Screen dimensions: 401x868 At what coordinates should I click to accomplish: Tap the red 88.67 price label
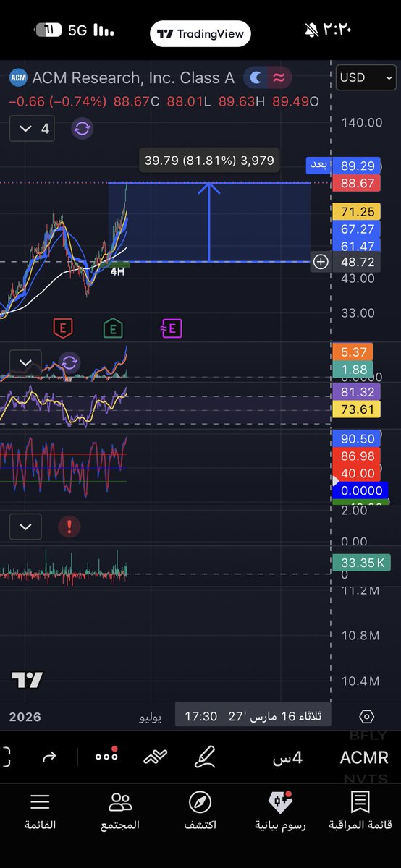point(356,183)
